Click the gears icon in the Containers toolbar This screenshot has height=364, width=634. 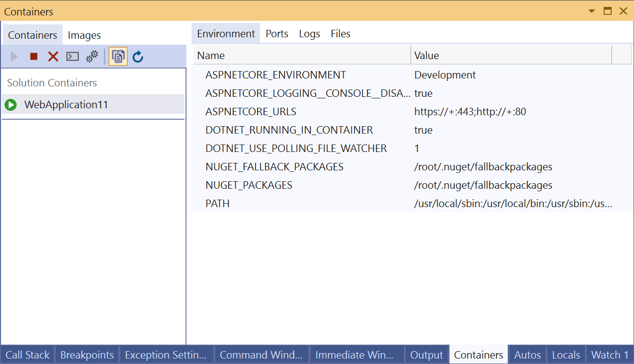point(91,56)
